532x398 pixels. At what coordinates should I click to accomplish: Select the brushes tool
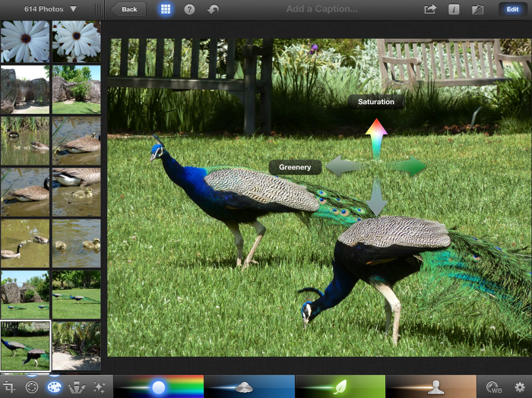point(77,387)
